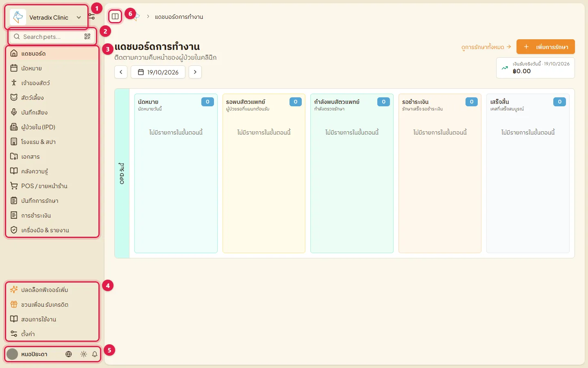Go to เอกสาร documents section
588x368 pixels.
pos(52,157)
